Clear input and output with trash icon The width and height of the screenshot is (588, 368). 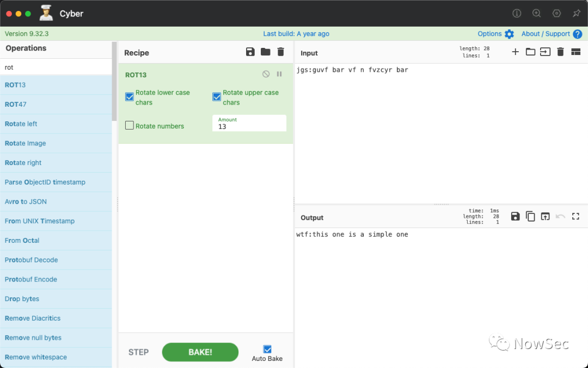click(x=560, y=52)
